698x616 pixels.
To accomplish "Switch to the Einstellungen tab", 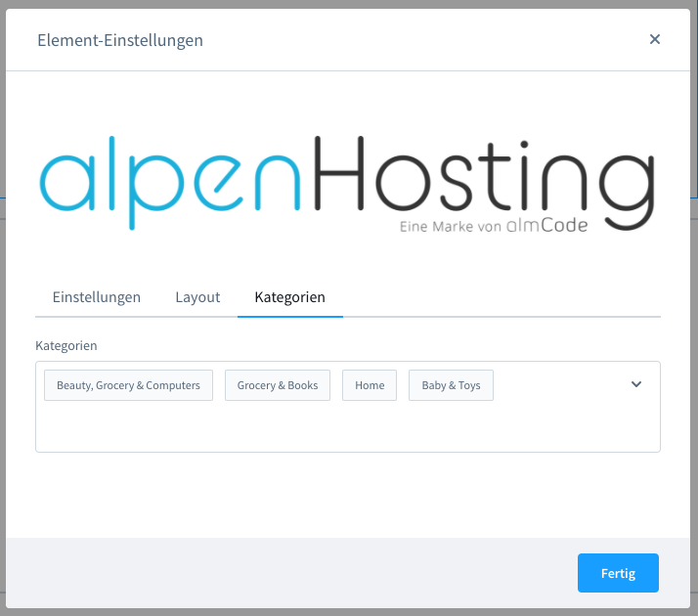I will [x=97, y=297].
